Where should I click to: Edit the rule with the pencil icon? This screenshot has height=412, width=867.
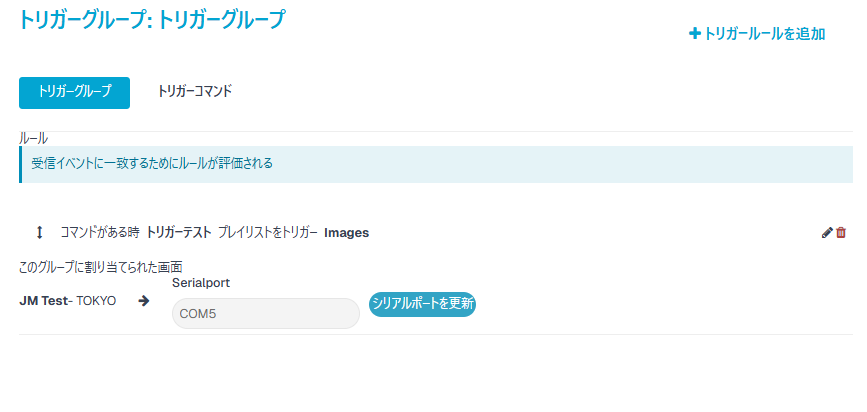(x=827, y=233)
